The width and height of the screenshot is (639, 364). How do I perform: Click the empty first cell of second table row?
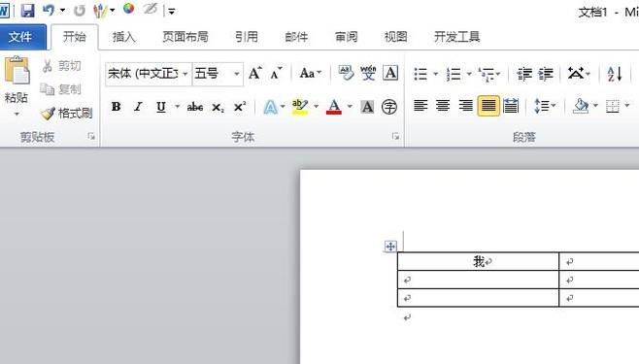pyautogui.click(x=478, y=281)
